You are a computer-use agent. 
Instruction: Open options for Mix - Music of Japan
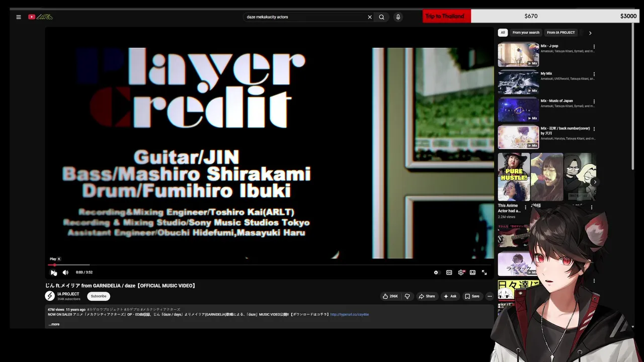click(594, 102)
